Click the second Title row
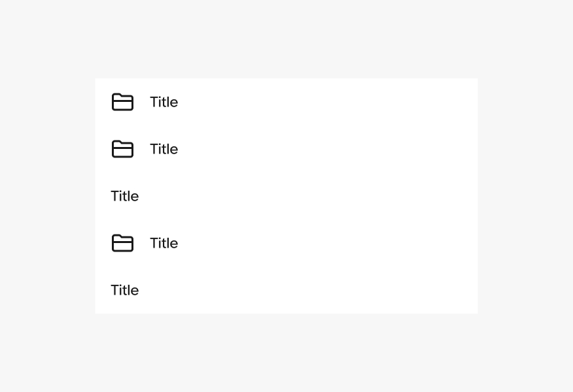The height and width of the screenshot is (392, 573). (164, 149)
